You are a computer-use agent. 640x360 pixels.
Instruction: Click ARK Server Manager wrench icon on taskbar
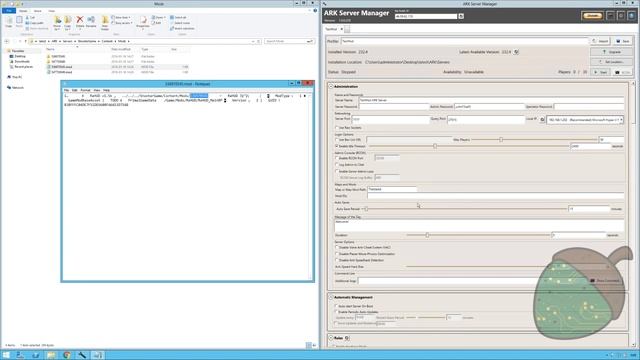click(x=82, y=355)
